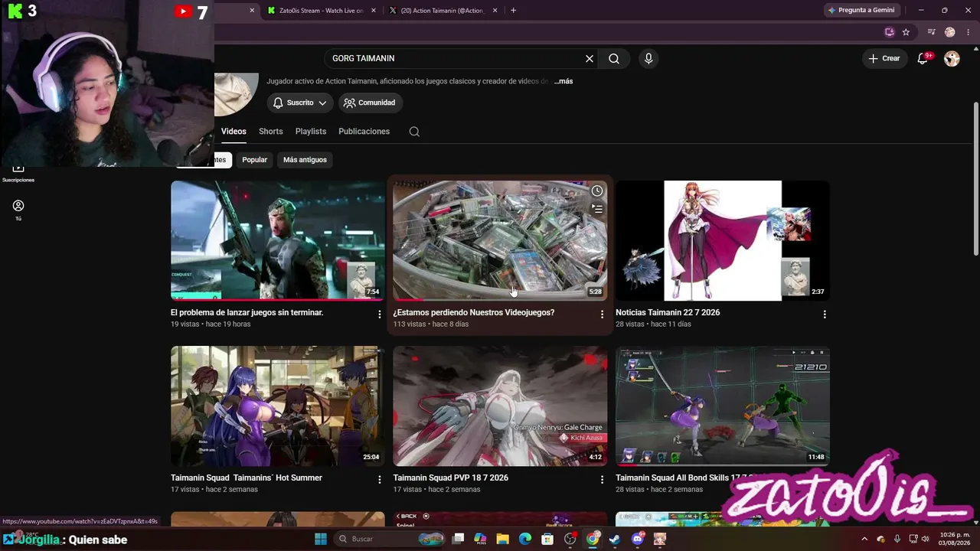980x551 pixels.
Task: Open Chrome's install app icon in address bar
Action: [889, 32]
